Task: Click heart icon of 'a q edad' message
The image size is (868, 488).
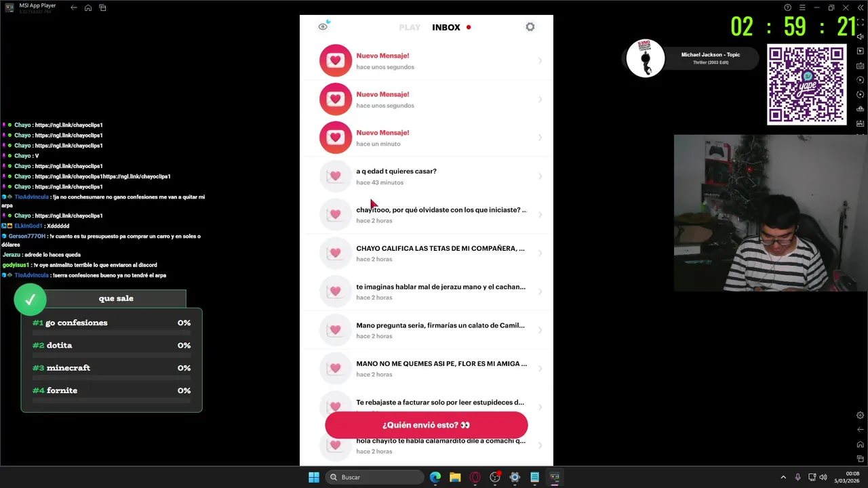Action: (x=336, y=176)
